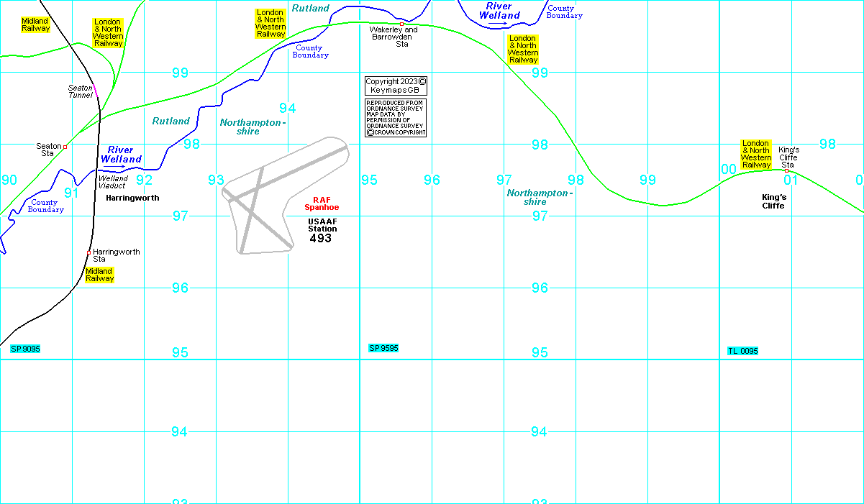Click the London & North Western label near King's Cliffe
This screenshot has width=864, height=504.
(755, 155)
